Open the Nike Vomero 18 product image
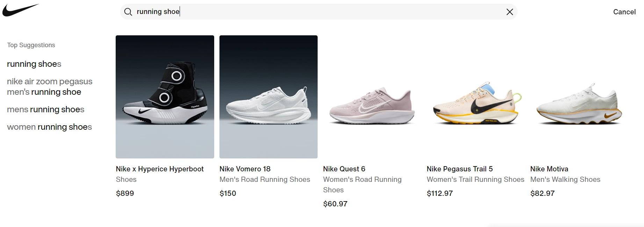This screenshot has width=644, height=227. [268, 97]
